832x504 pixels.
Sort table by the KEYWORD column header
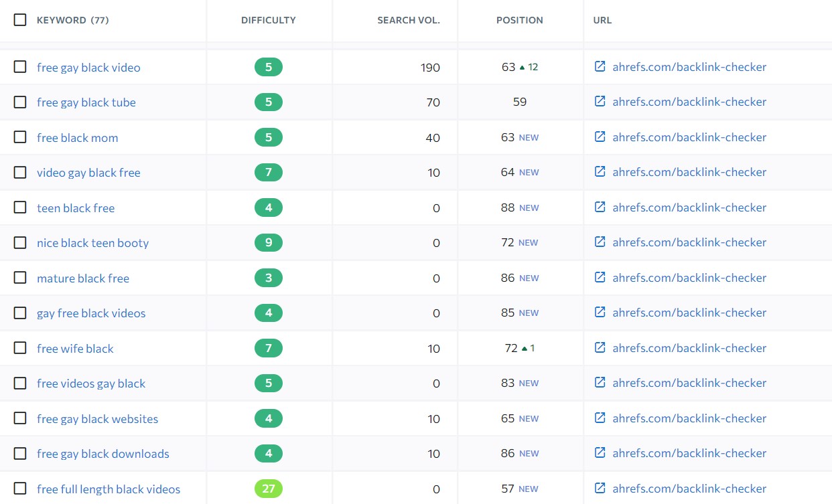tap(72, 20)
